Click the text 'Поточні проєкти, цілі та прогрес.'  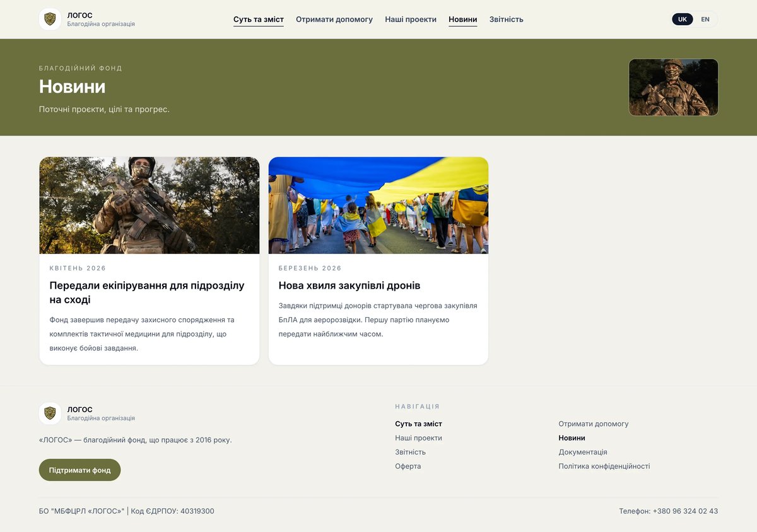104,109
